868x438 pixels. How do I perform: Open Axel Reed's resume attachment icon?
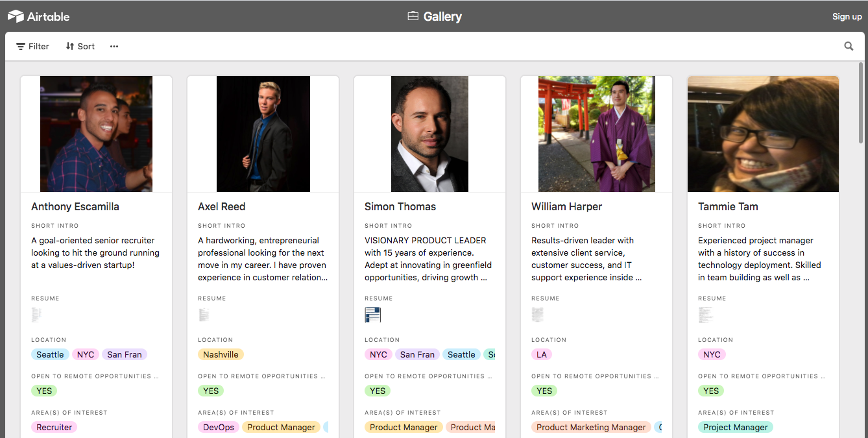(204, 315)
